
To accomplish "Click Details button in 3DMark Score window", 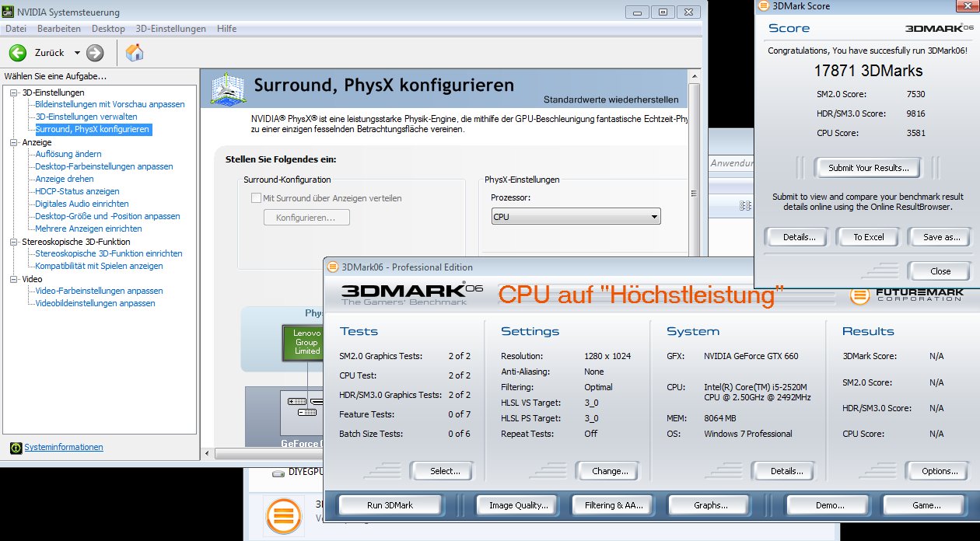I will [x=799, y=237].
